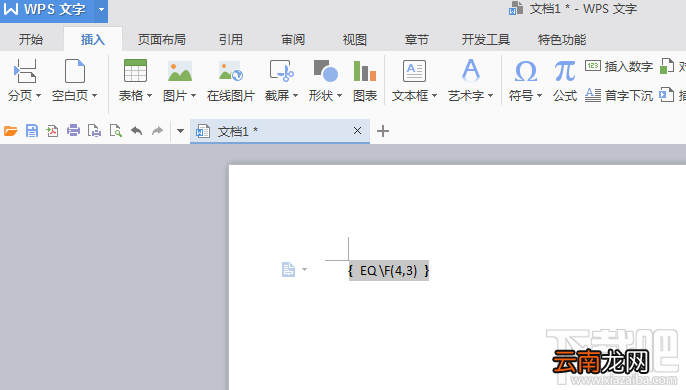Expand the Page Break (分页) dropdown arrow
This screenshot has height=390, width=686.
(38, 95)
